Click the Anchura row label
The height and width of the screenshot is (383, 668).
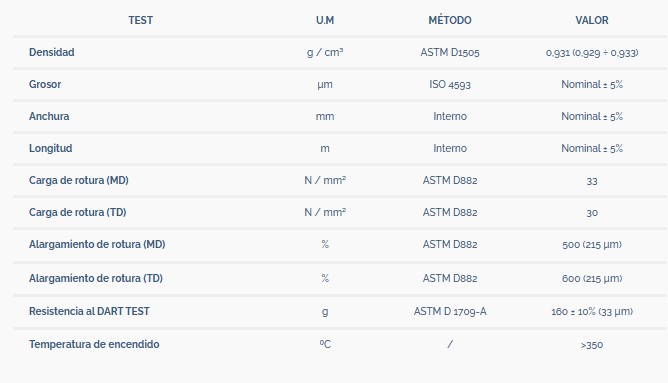(x=49, y=116)
